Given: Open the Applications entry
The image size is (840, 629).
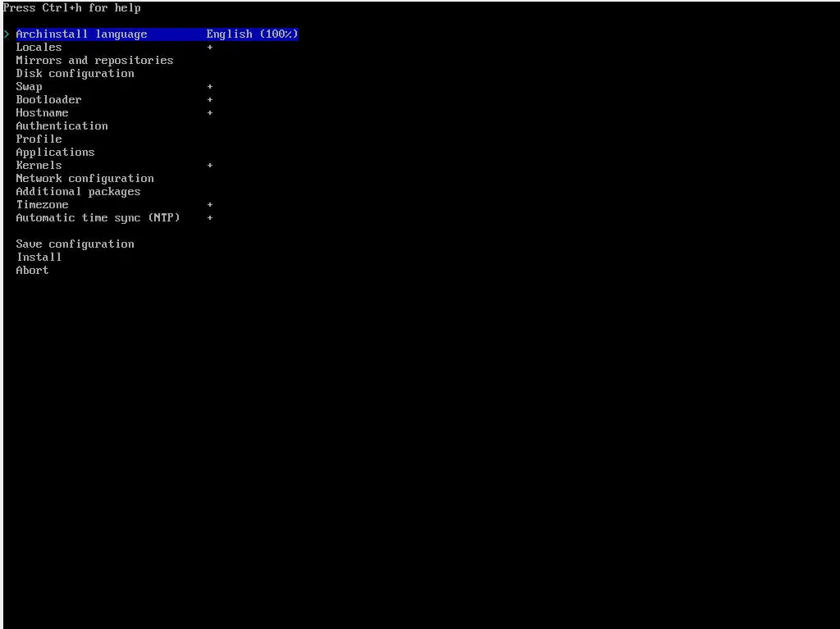Looking at the screenshot, I should pos(55,153).
